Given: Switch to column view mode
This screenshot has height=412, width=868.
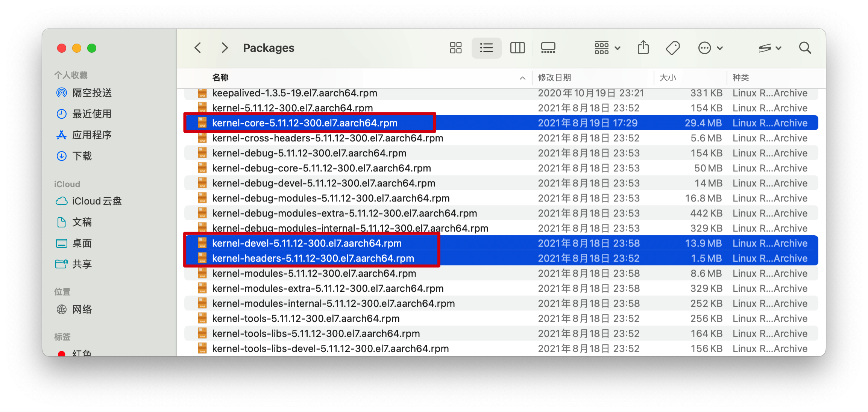Looking at the screenshot, I should click(517, 48).
